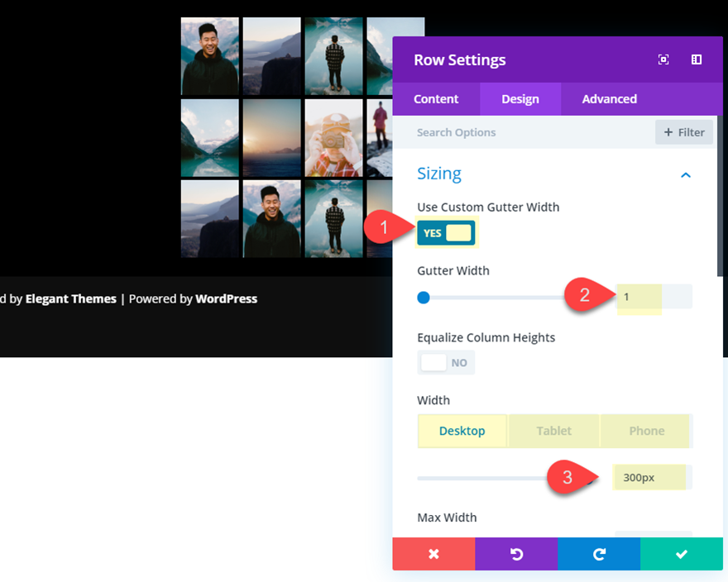The height and width of the screenshot is (582, 728).
Task: Expand the Row Settings modal to fullscreen
Action: pyautogui.click(x=663, y=60)
